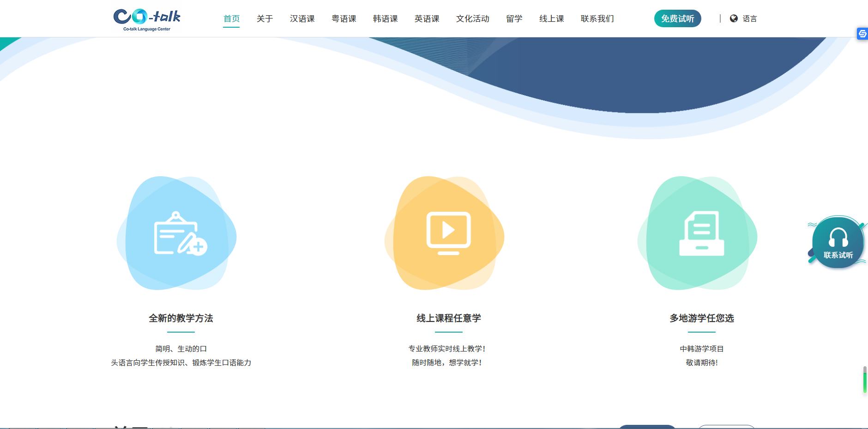Screen dimensions: 868x429
Task: Open the 关于 menu item
Action: (x=265, y=19)
